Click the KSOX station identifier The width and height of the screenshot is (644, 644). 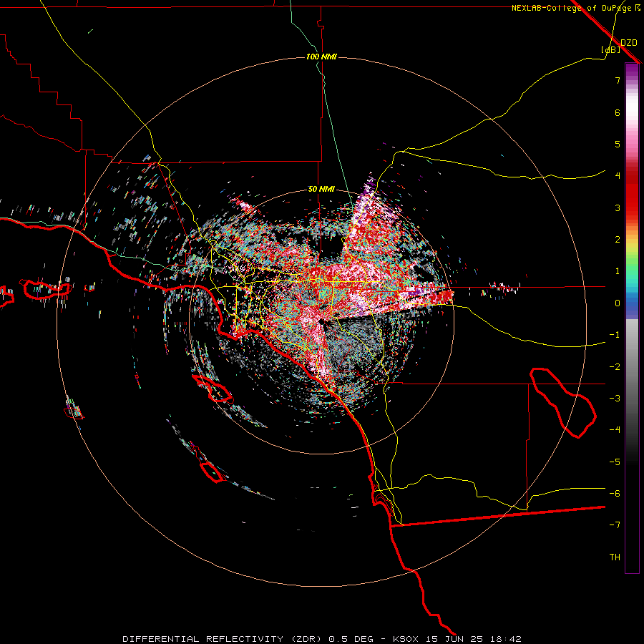click(406, 639)
